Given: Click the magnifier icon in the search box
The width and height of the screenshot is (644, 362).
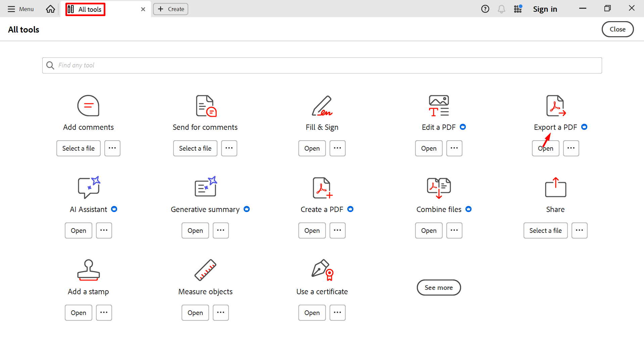Looking at the screenshot, I should pos(50,65).
